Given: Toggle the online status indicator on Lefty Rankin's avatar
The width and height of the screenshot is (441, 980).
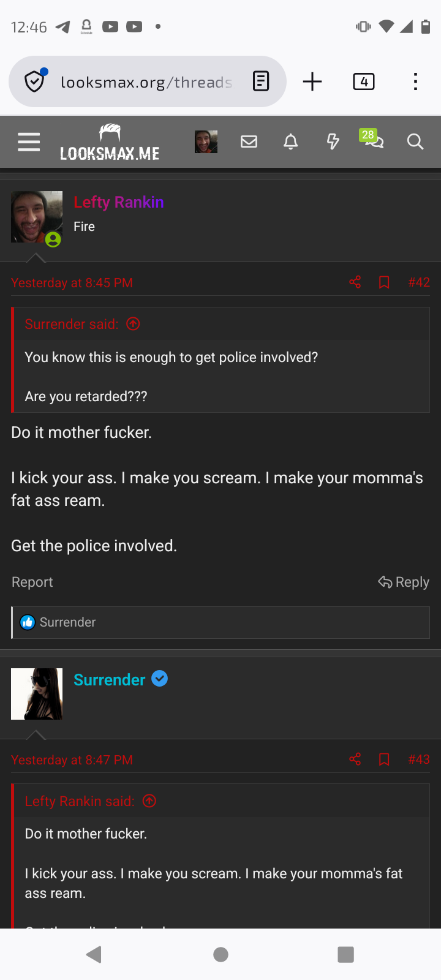Looking at the screenshot, I should 53,240.
